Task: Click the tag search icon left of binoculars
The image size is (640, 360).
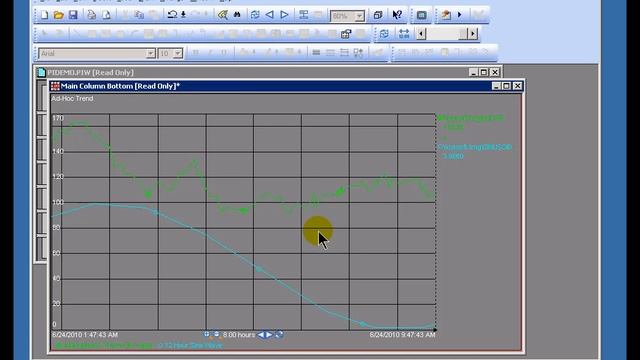Action: (222, 15)
